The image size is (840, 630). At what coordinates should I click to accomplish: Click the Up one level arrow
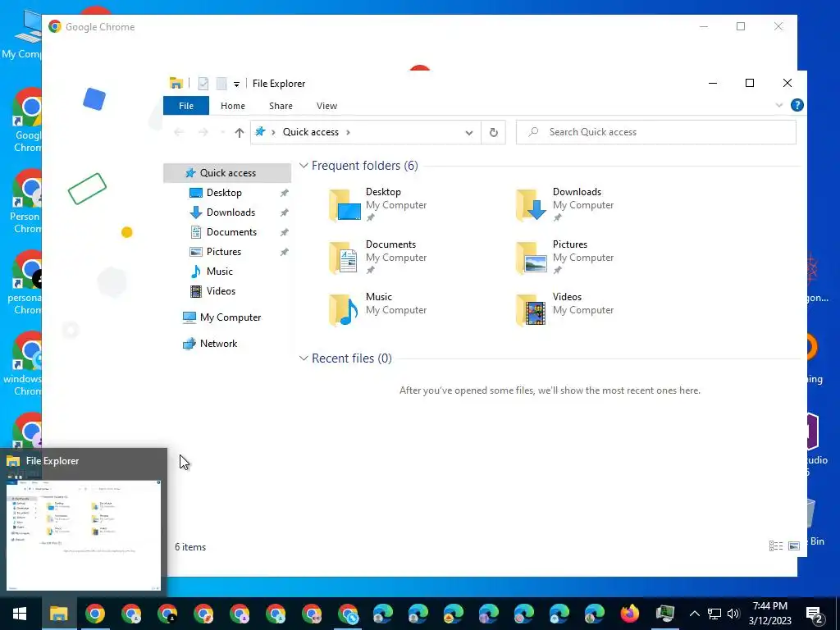[x=239, y=132]
